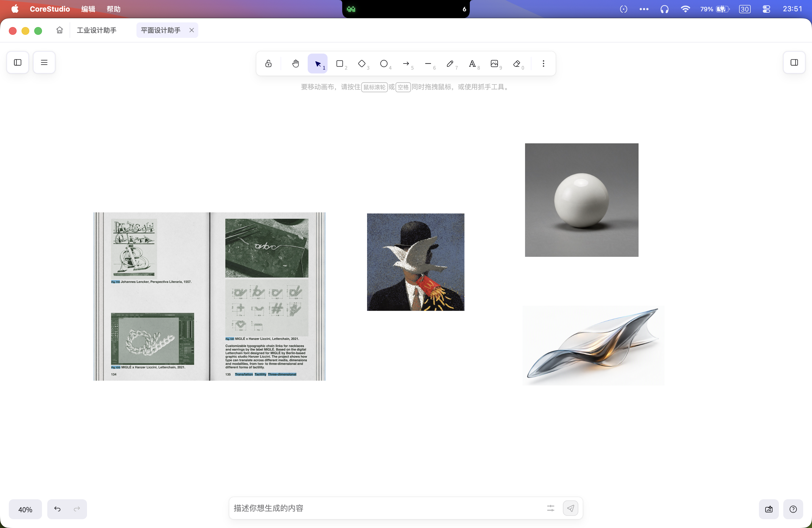Select the pencil draw tool

[x=450, y=64]
